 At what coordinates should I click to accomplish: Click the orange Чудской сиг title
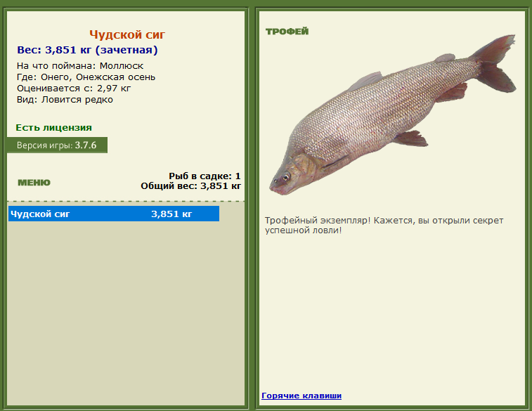click(127, 34)
